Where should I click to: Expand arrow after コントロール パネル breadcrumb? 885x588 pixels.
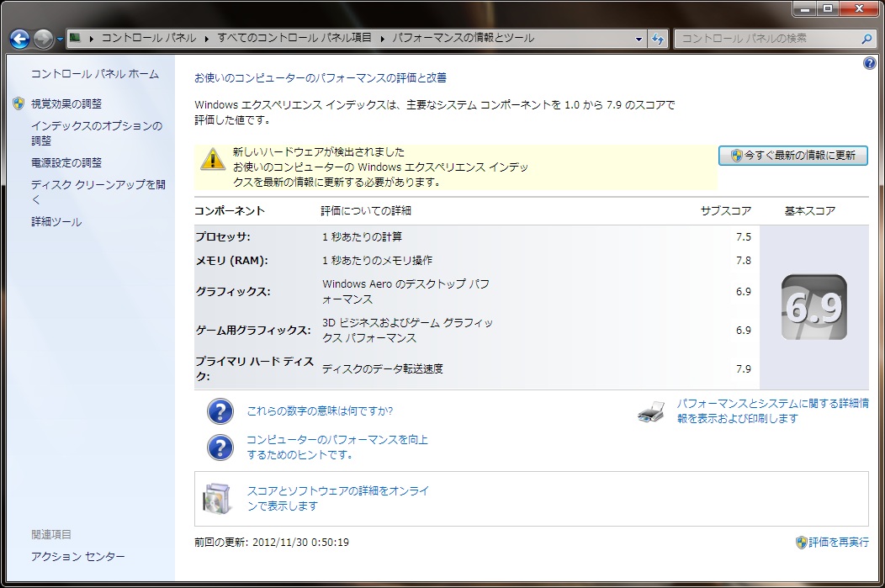pyautogui.click(x=207, y=39)
